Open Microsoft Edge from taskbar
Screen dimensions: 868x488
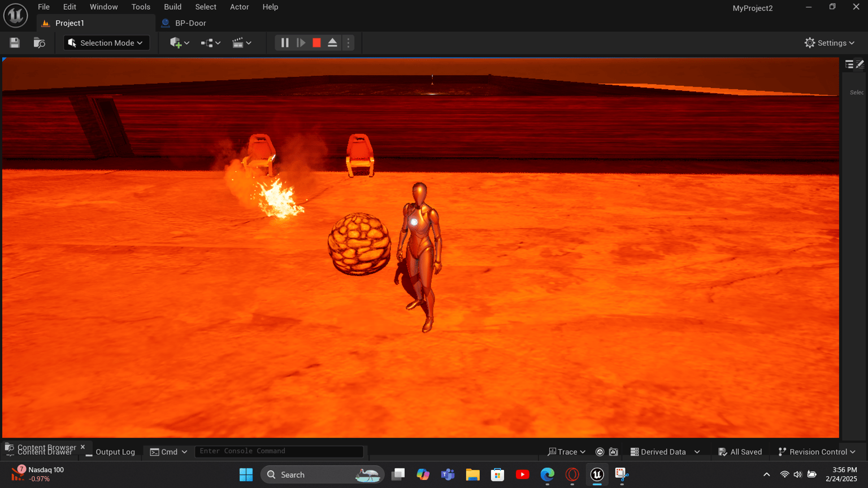pyautogui.click(x=547, y=474)
